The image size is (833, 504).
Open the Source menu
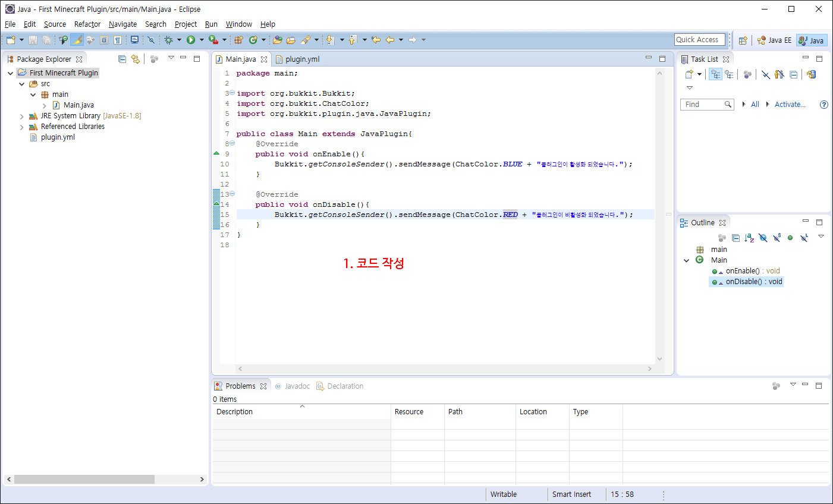pos(55,24)
